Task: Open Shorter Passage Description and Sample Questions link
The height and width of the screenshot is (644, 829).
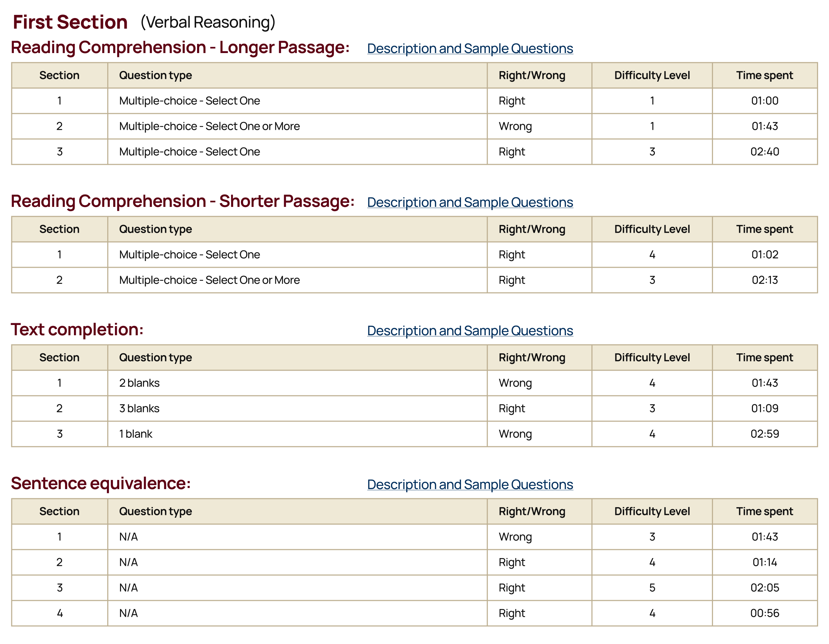Action: [470, 202]
